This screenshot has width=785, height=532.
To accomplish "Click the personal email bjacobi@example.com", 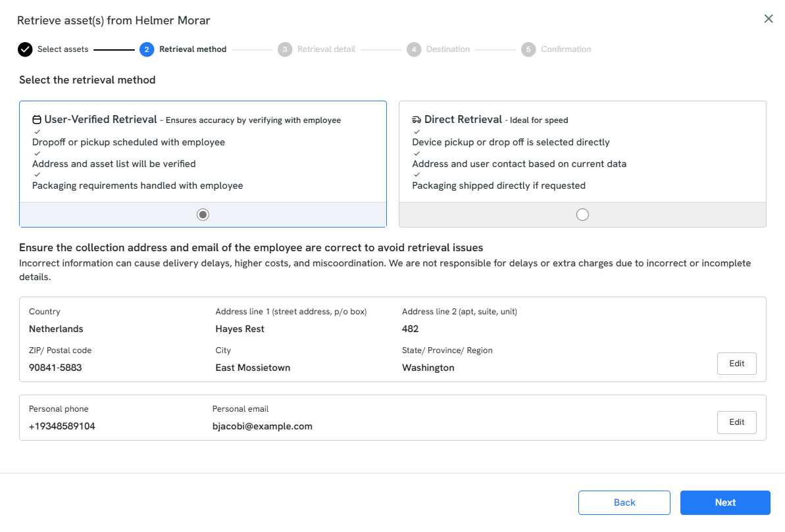I will (262, 426).
